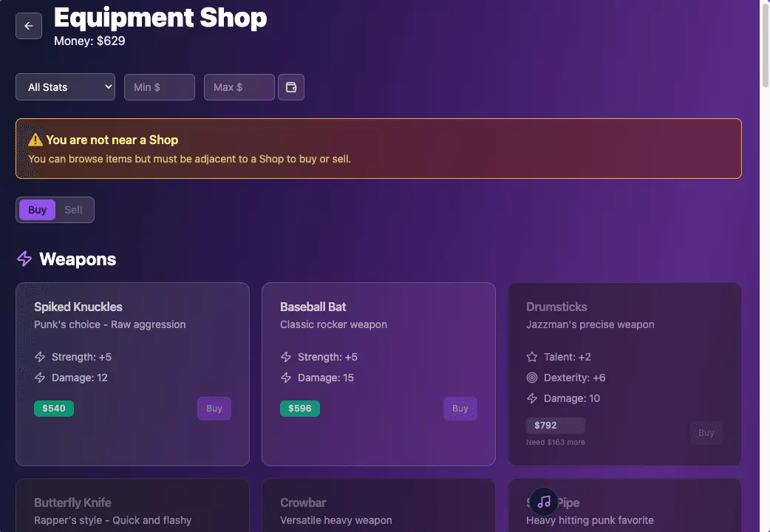Click 'Rapper's style - Quick and flashy' text
Image resolution: width=770 pixels, height=532 pixels.
point(113,521)
